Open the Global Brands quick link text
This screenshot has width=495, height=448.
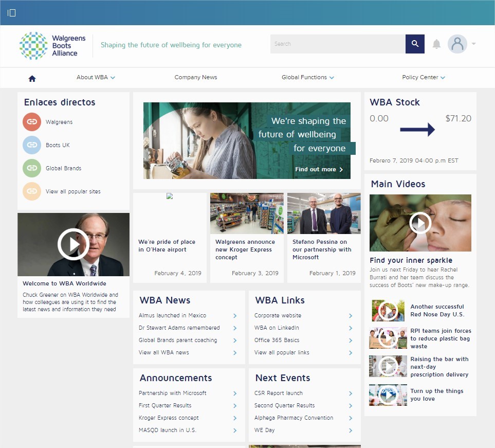click(63, 168)
